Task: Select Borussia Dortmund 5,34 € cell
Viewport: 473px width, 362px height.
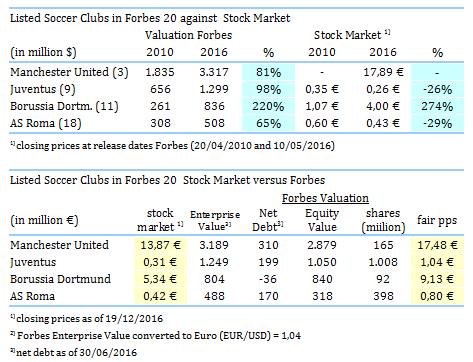Action: pyautogui.click(x=160, y=279)
